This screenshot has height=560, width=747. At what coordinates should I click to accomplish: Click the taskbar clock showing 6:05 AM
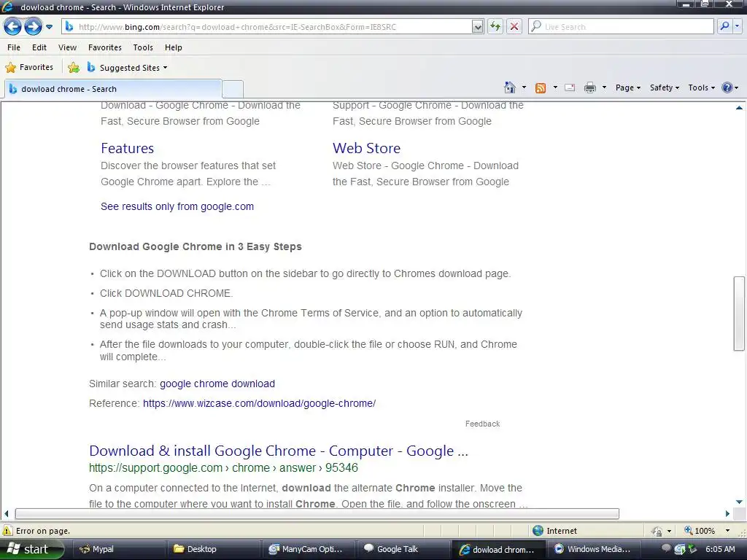720,549
